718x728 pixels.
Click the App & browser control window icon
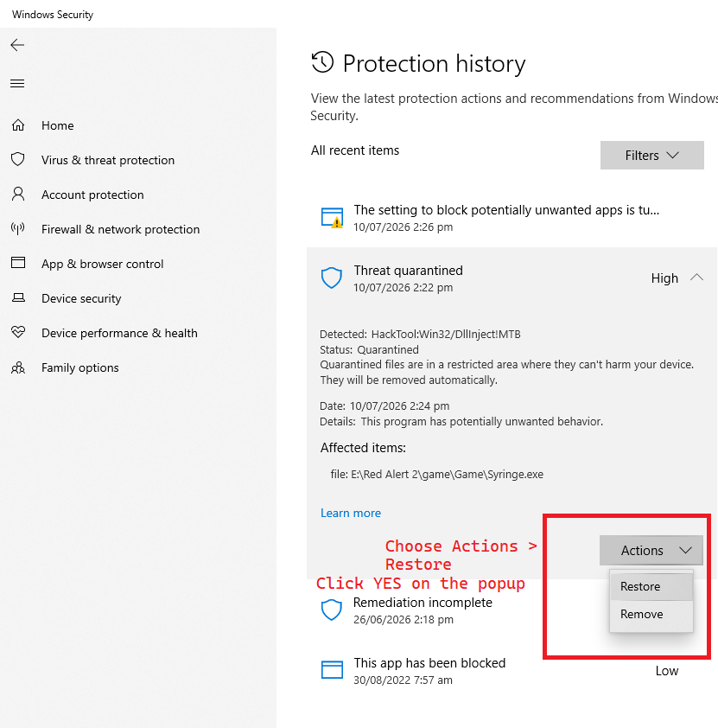tap(18, 263)
